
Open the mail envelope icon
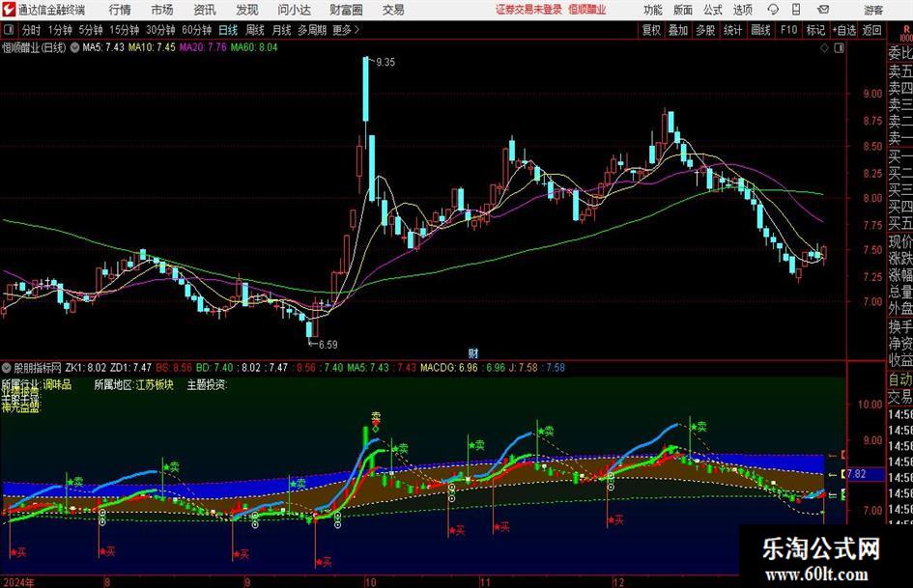(x=823, y=10)
